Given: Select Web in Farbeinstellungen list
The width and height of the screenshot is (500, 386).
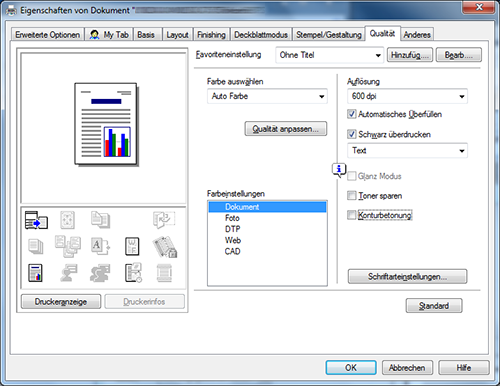Looking at the screenshot, I should tap(267, 240).
